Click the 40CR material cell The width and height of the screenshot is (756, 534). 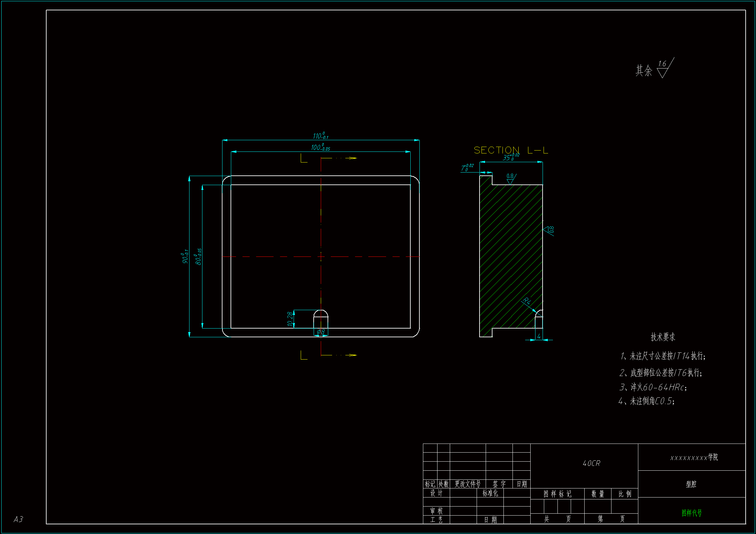(591, 463)
